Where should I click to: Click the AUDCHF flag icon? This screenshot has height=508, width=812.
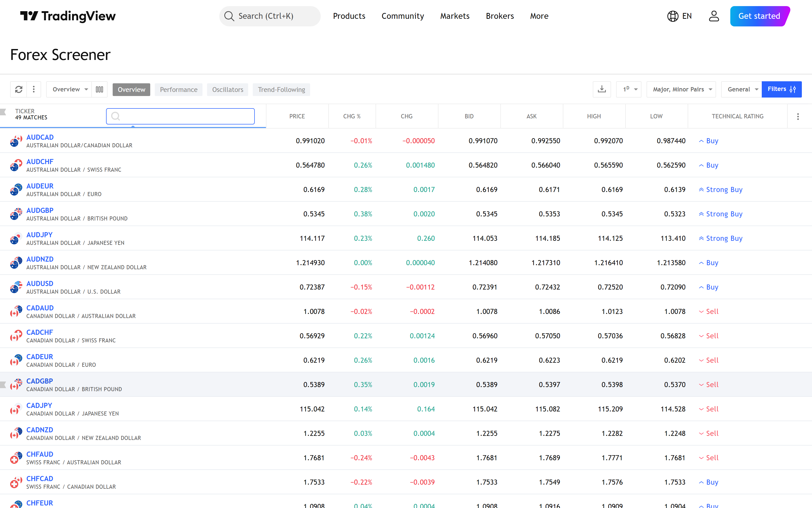click(16, 165)
